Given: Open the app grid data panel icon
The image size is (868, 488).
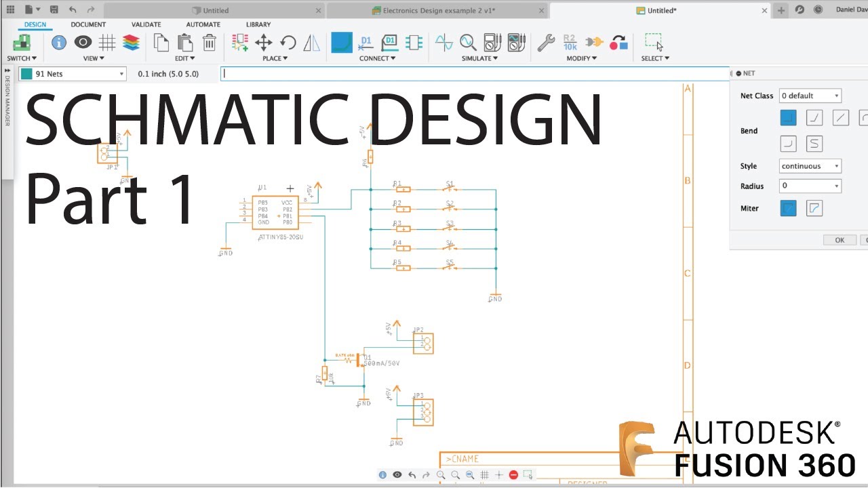Looking at the screenshot, I should tap(10, 10).
